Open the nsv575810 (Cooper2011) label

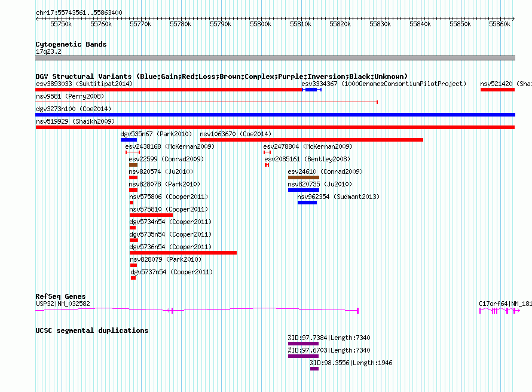point(169,209)
